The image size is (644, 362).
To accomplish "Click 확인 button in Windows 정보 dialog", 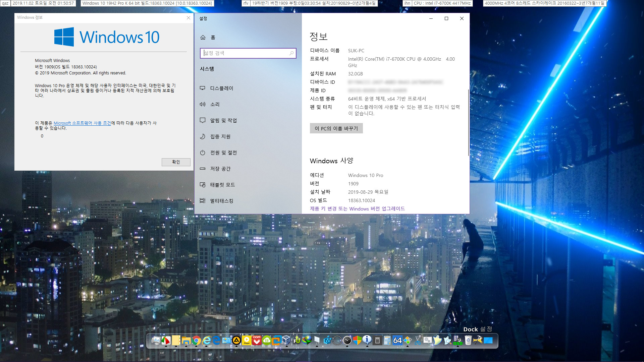I will tap(176, 162).
